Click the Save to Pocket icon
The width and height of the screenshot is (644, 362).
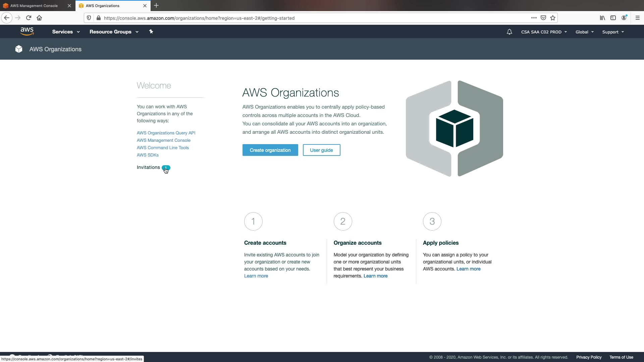coord(543,18)
